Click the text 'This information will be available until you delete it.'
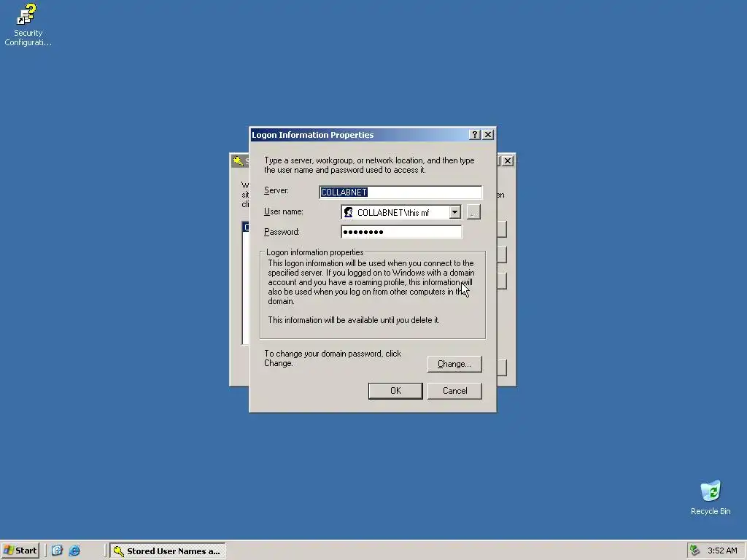The width and height of the screenshot is (747, 560). point(354,320)
